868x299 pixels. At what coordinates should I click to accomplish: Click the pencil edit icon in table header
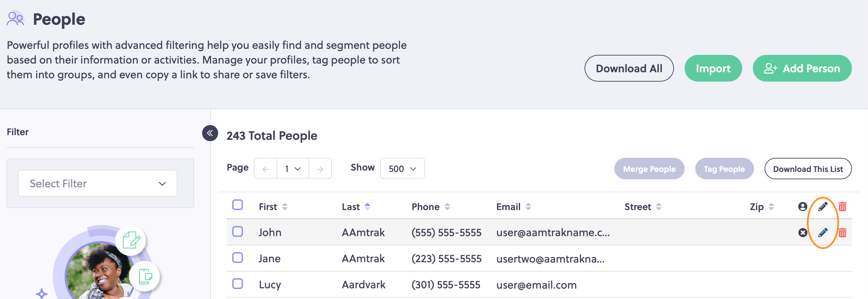822,206
